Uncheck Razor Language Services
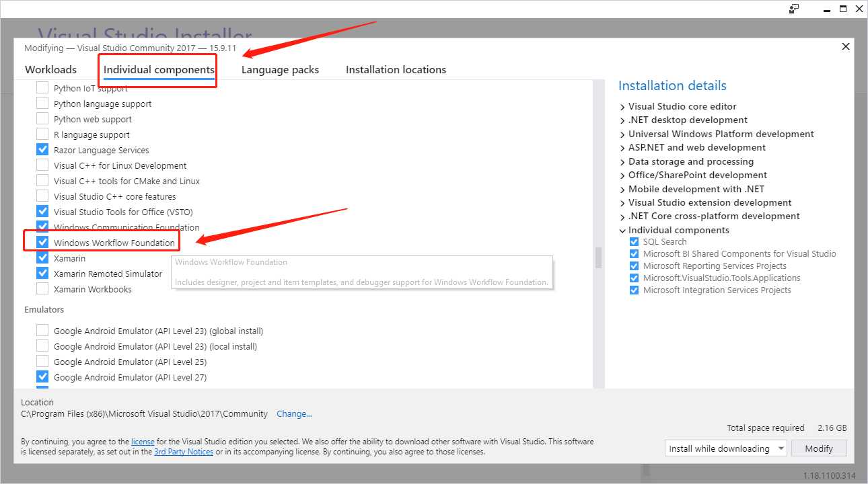The width and height of the screenshot is (868, 484). click(x=42, y=150)
